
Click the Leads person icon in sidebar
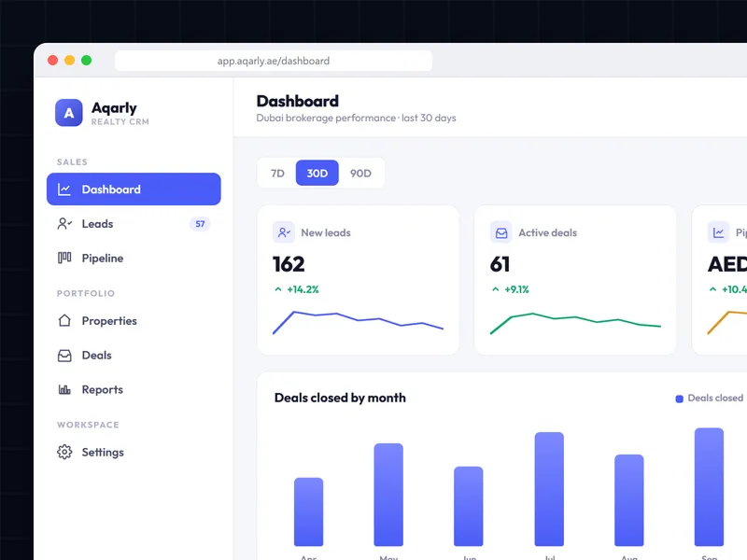click(x=64, y=224)
